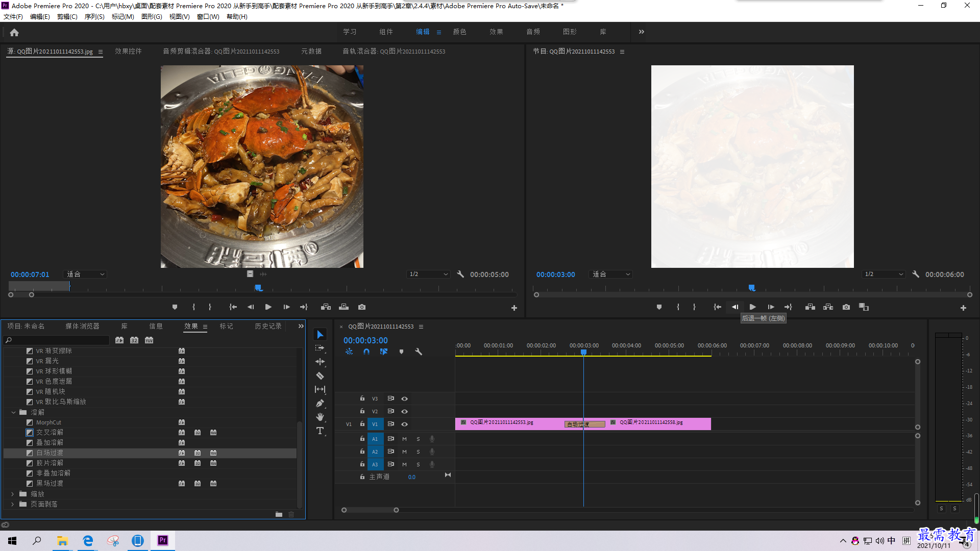Select the Selection tool arrow
Viewport: 980px width, 551px height.
[x=320, y=335]
